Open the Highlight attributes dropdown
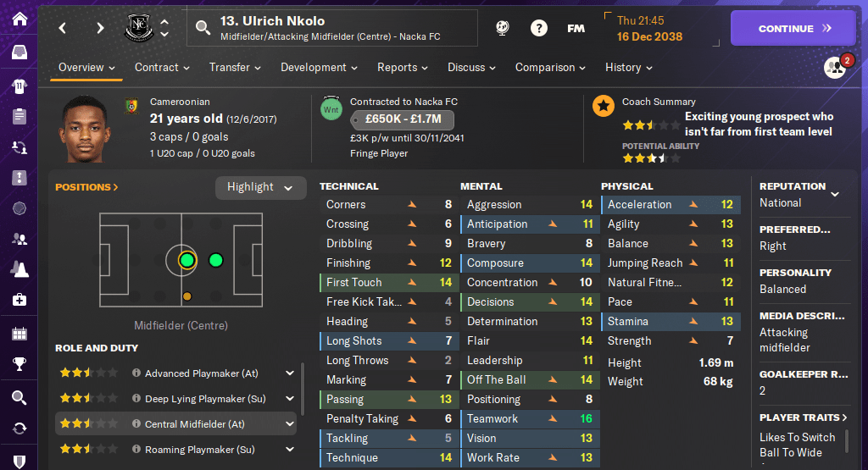 click(x=260, y=187)
